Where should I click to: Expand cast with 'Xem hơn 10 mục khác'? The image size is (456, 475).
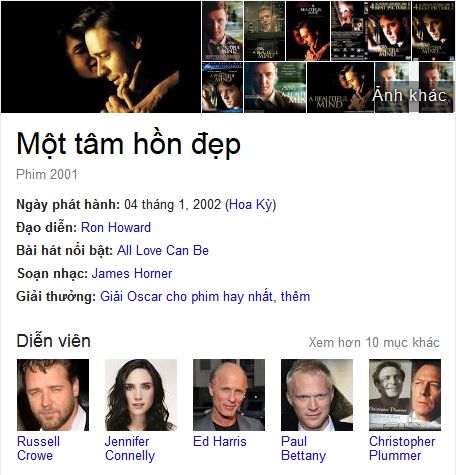coord(374,342)
